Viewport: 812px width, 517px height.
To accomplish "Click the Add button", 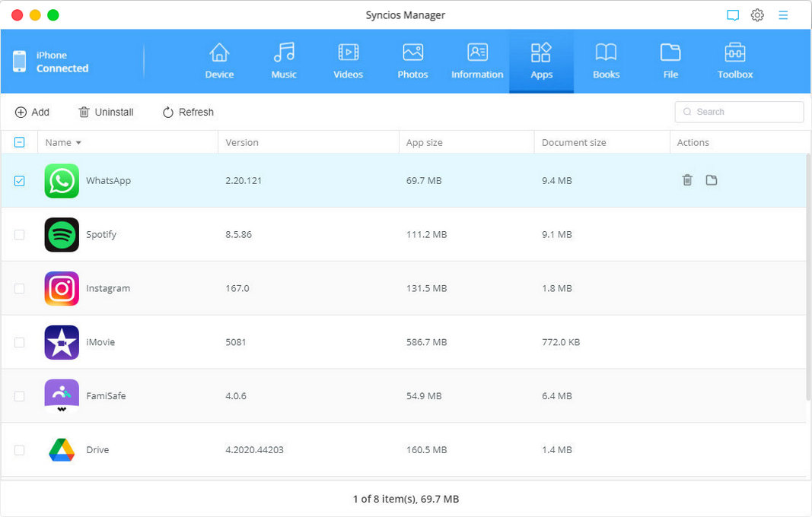I will 32,112.
